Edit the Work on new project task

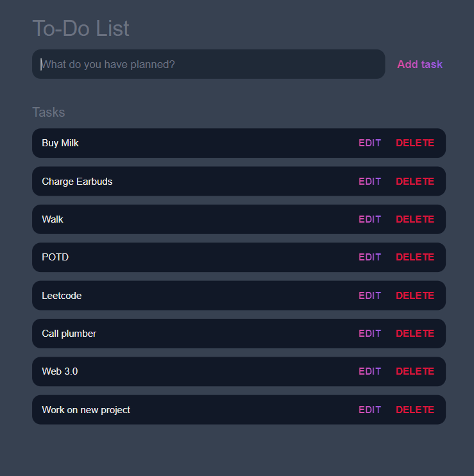[369, 410]
